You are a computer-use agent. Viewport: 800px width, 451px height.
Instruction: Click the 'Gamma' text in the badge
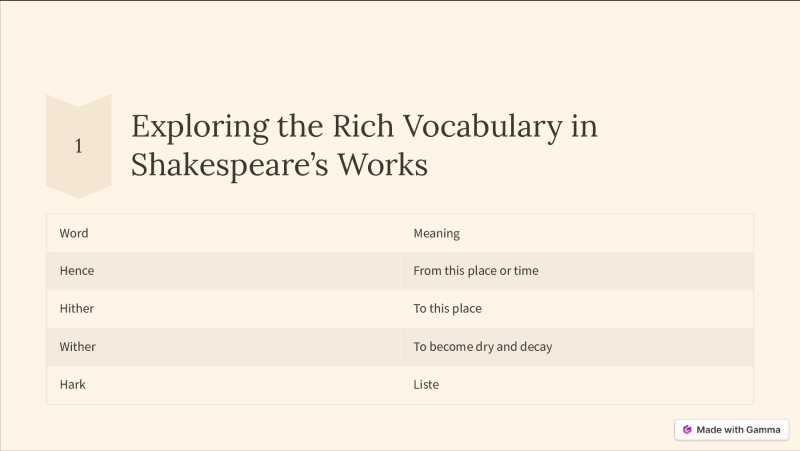tap(763, 430)
